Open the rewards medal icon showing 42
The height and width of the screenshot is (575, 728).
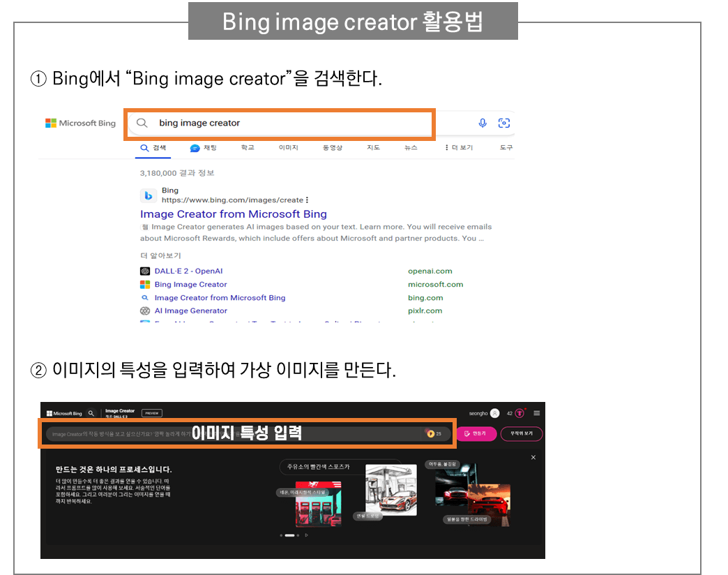[520, 413]
